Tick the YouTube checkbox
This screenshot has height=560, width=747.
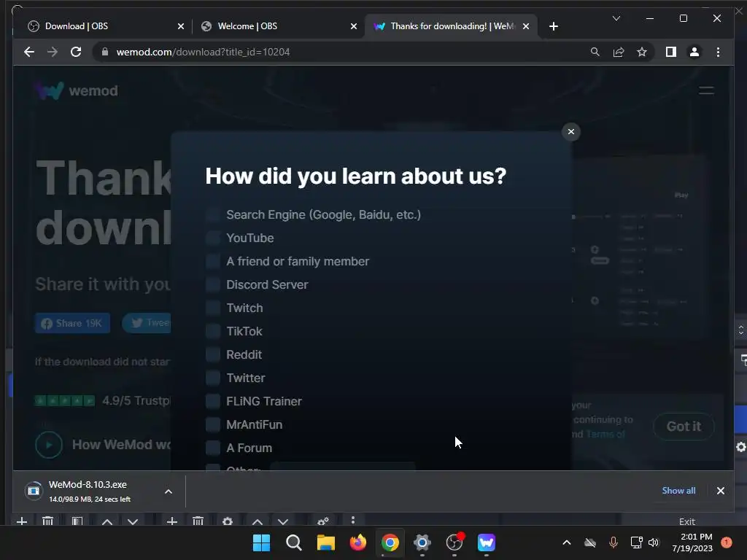pyautogui.click(x=213, y=238)
